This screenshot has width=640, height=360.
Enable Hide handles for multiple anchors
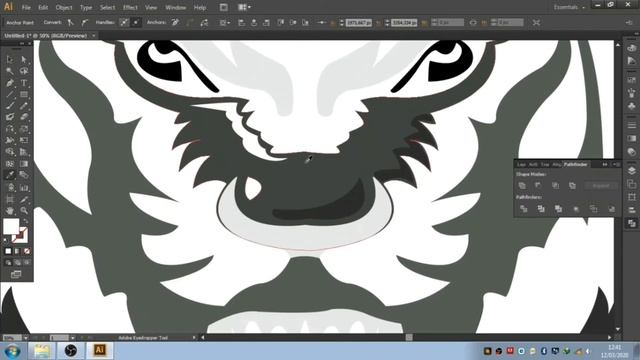pyautogui.click(x=136, y=22)
